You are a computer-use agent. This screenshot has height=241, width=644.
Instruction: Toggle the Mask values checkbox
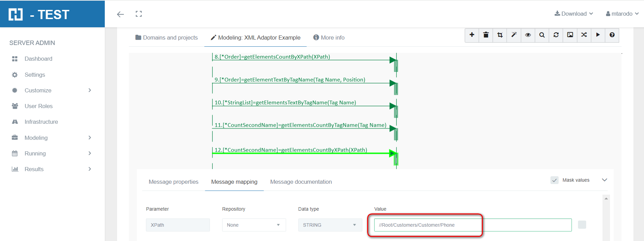click(x=555, y=180)
